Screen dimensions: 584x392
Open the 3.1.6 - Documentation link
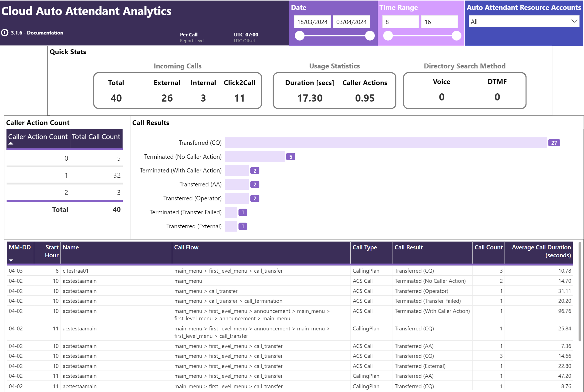pos(37,33)
